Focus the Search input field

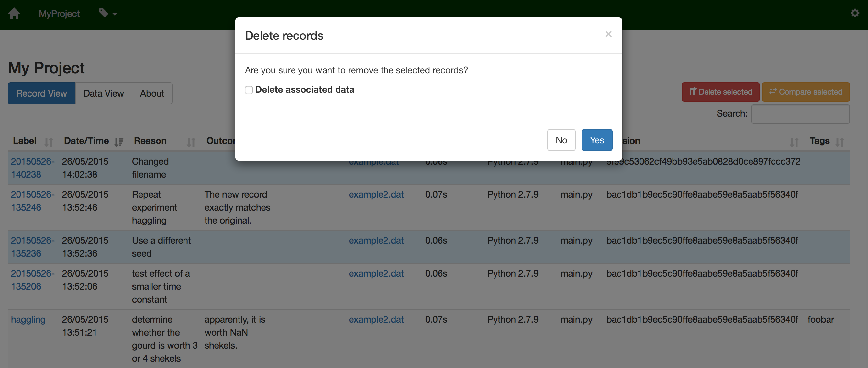(x=800, y=114)
